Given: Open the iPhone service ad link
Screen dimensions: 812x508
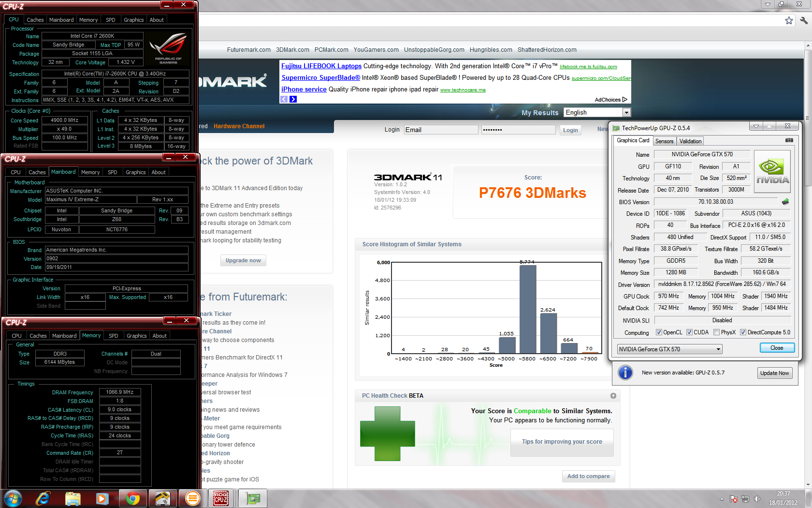Looking at the screenshot, I should pyautogui.click(x=304, y=90).
